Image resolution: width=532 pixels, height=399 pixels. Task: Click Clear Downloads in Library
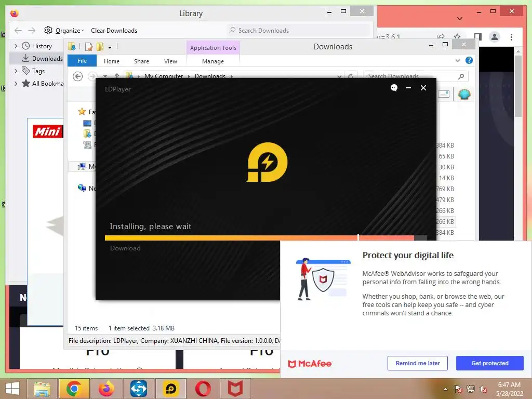[x=114, y=31]
